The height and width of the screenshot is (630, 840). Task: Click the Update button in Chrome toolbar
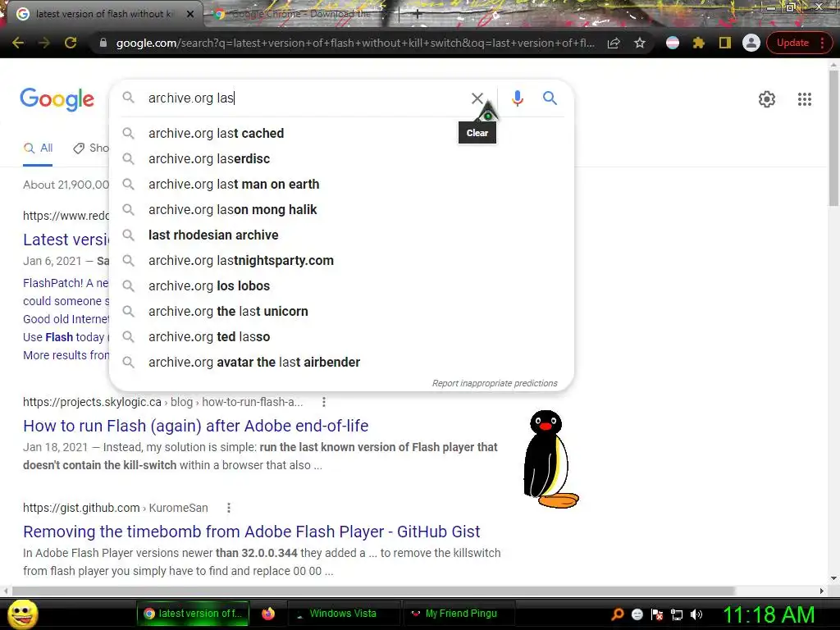pyautogui.click(x=792, y=43)
